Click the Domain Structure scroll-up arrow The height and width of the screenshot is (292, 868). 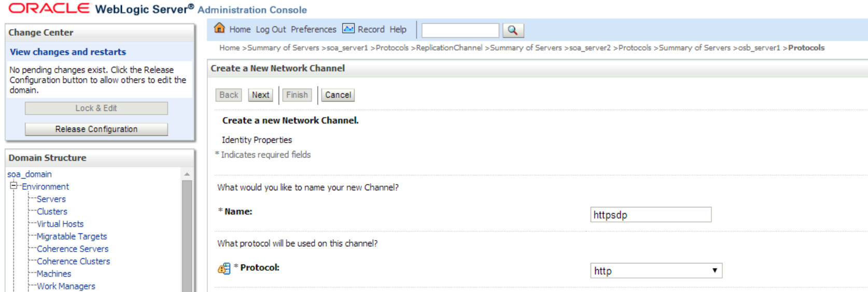click(187, 174)
